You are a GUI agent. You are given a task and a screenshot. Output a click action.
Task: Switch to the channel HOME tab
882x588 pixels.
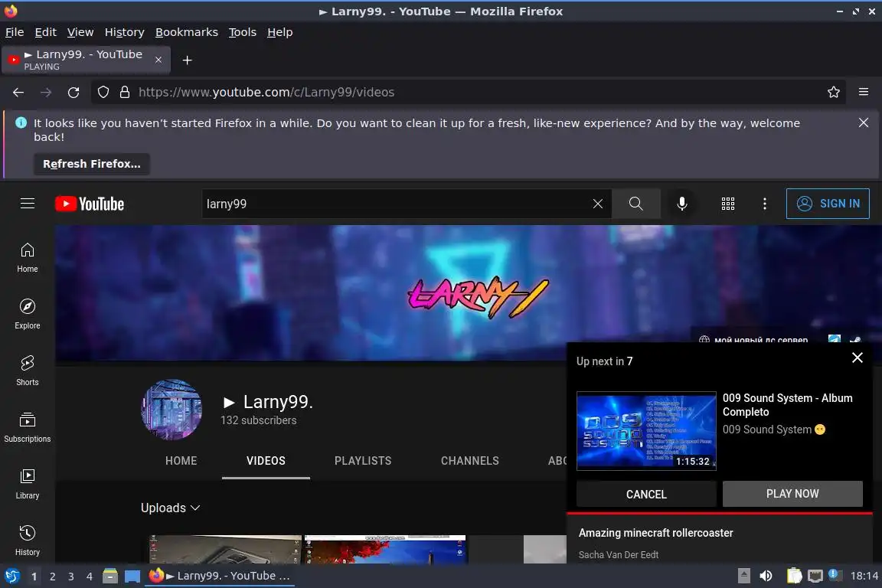click(x=181, y=461)
